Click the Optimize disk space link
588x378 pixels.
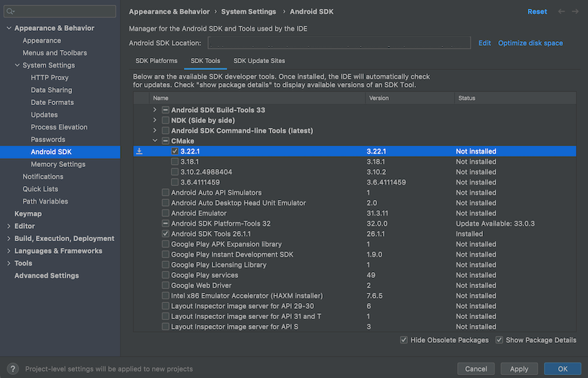[x=530, y=43]
